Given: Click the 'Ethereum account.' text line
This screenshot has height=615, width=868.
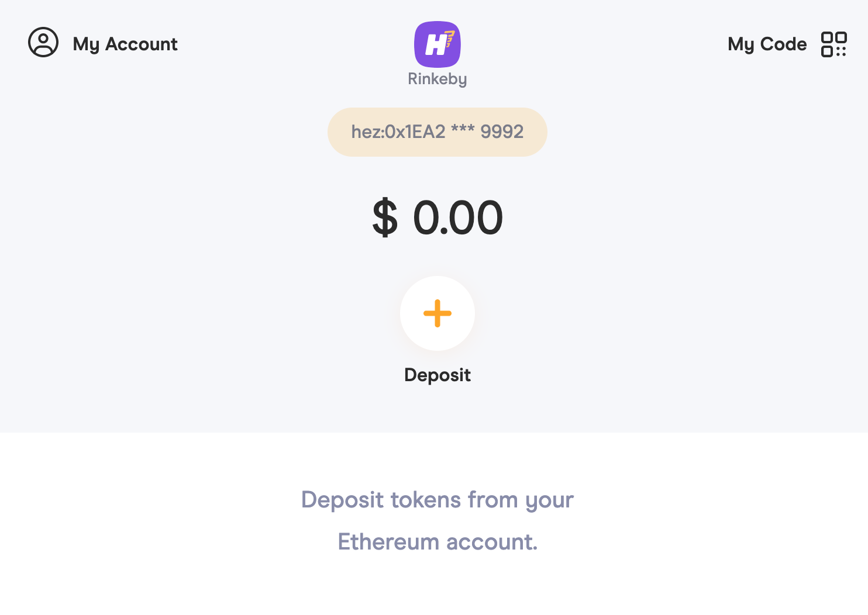Looking at the screenshot, I should (x=438, y=542).
